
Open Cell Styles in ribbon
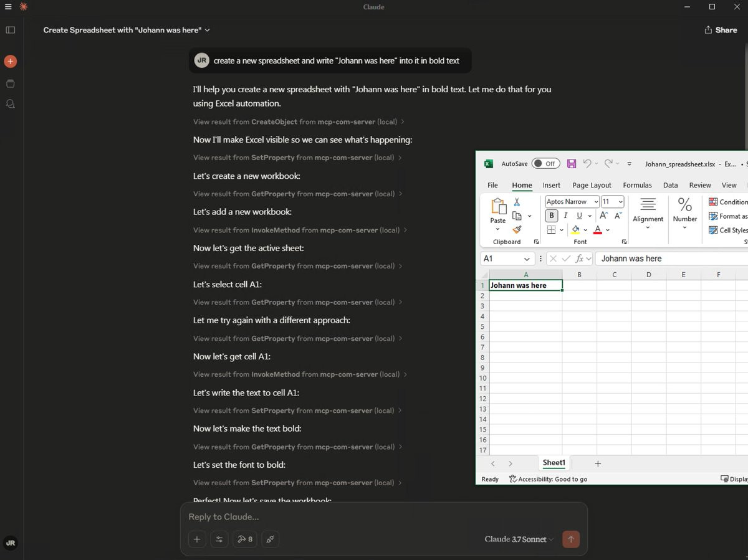[x=727, y=230]
